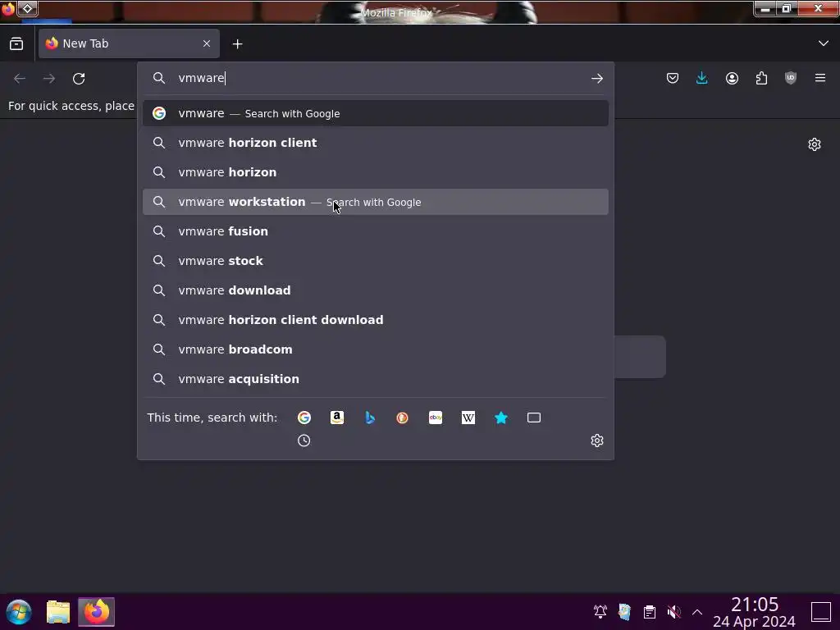Personalize new tab with gear icon

pos(815,144)
